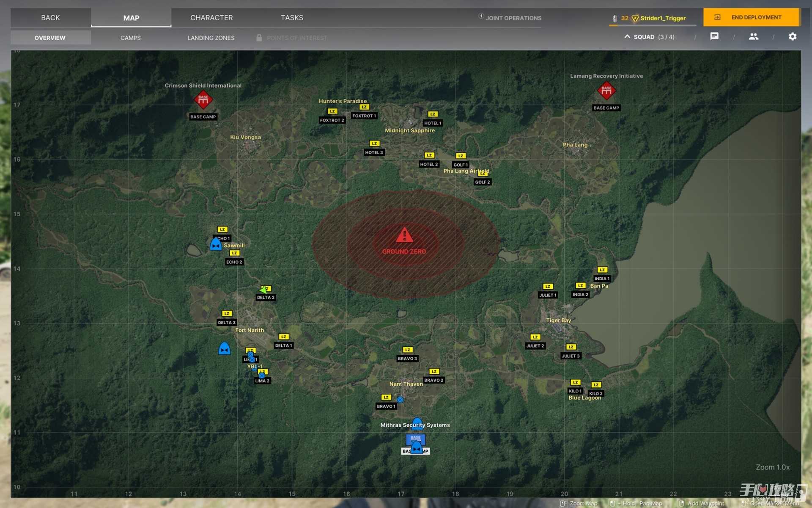Click the Zoom Map hint
The height and width of the screenshot is (508, 812).
click(x=579, y=503)
